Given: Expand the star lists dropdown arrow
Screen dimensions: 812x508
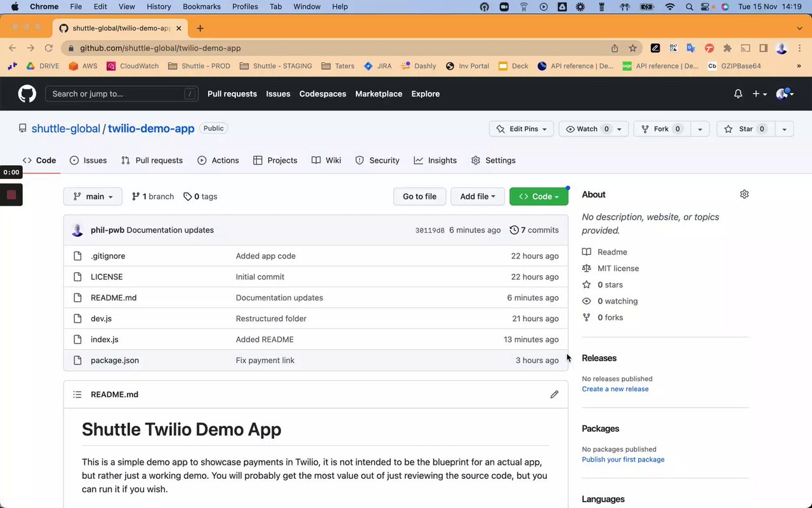Looking at the screenshot, I should point(784,129).
